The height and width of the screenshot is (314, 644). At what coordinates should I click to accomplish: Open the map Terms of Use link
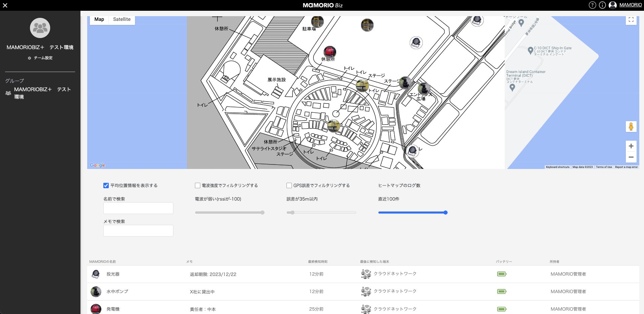[604, 167]
